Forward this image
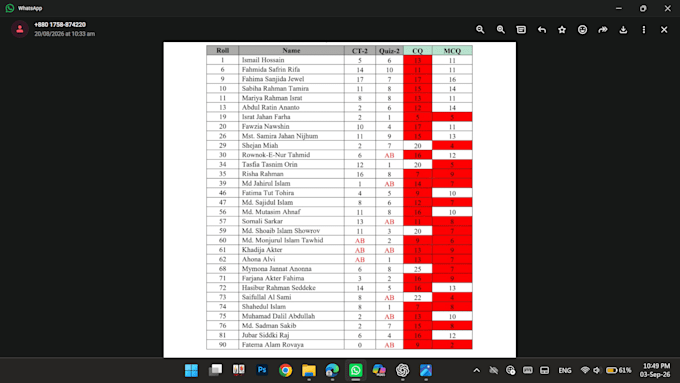The width and height of the screenshot is (680, 383). click(603, 29)
